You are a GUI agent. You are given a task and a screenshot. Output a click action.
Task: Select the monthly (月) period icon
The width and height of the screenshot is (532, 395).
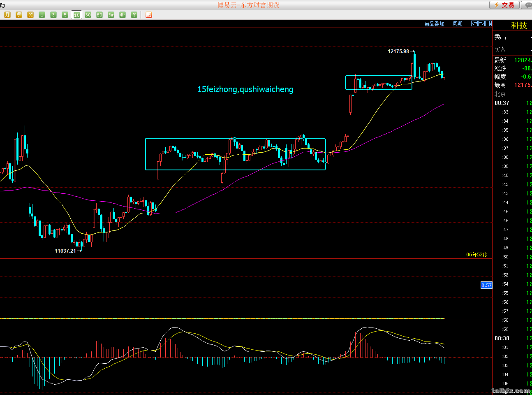coord(7,15)
